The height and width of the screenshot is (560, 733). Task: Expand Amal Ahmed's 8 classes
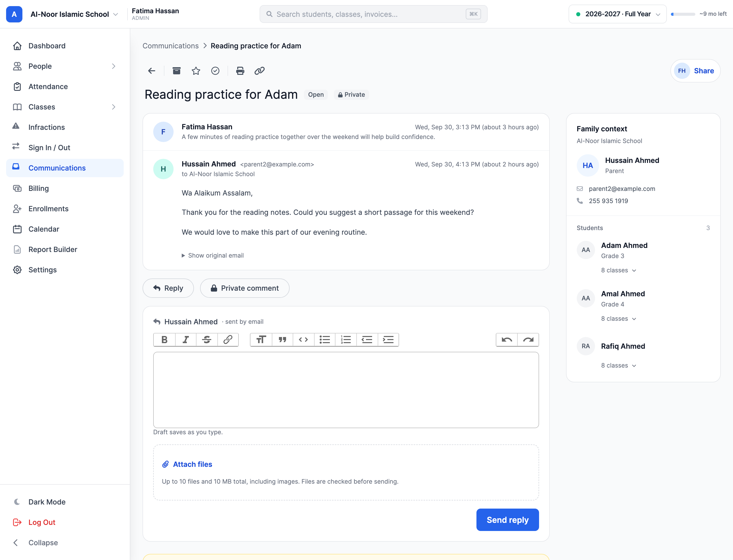pos(619,319)
